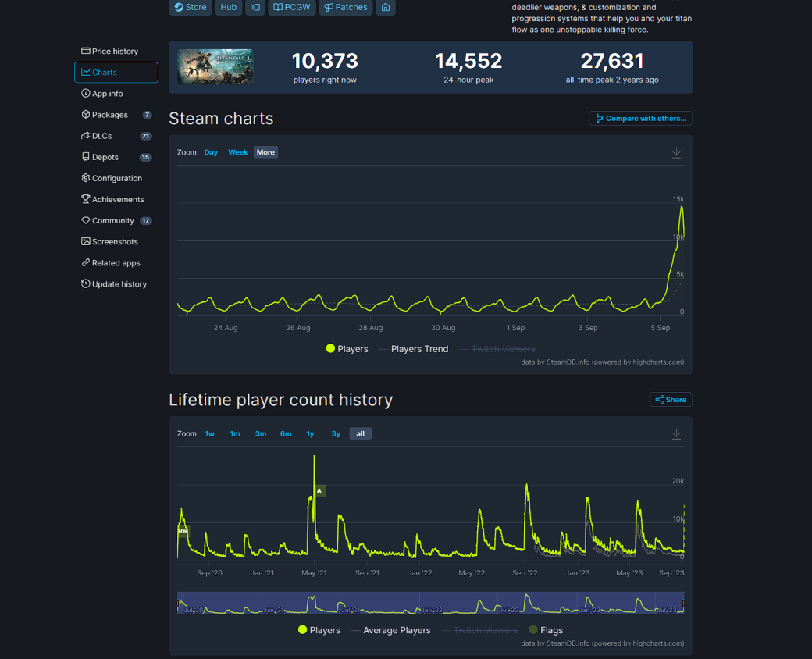Share the lifetime player count chart

[x=671, y=400]
